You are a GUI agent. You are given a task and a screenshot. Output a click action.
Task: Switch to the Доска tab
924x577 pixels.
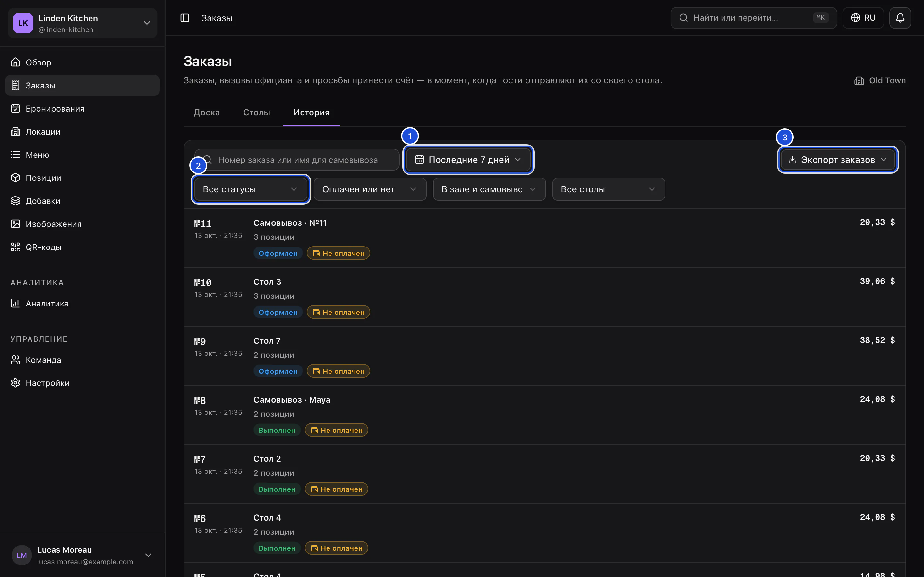coord(207,112)
